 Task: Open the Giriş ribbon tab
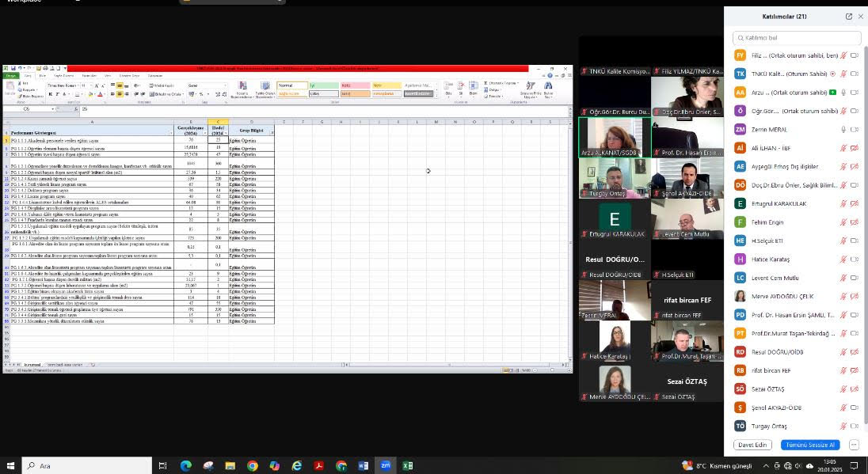[x=28, y=76]
